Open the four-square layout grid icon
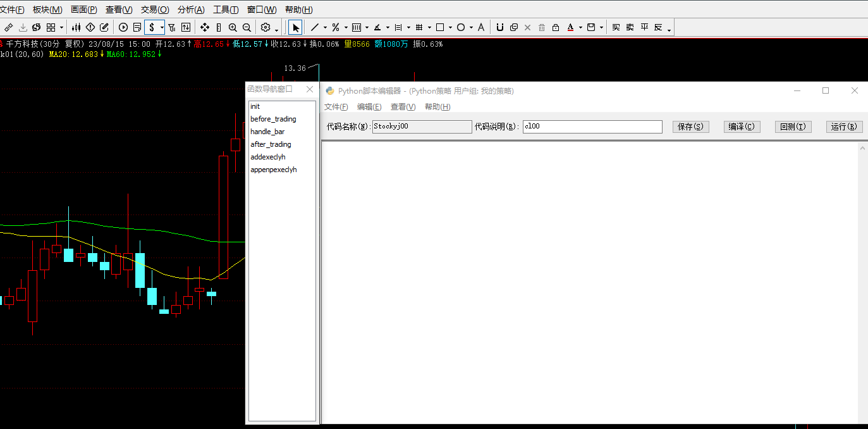868x429 pixels. coord(51,27)
